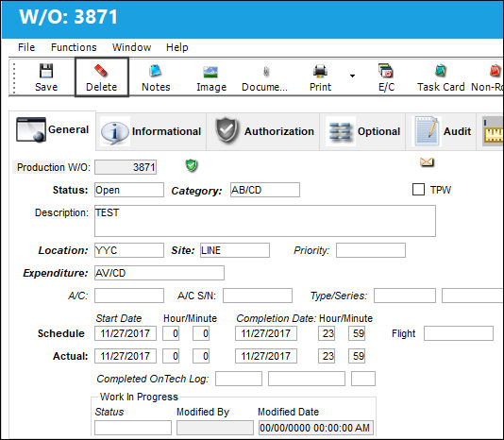
Task: Click the Expenditure field AV/CD
Action: [160, 273]
